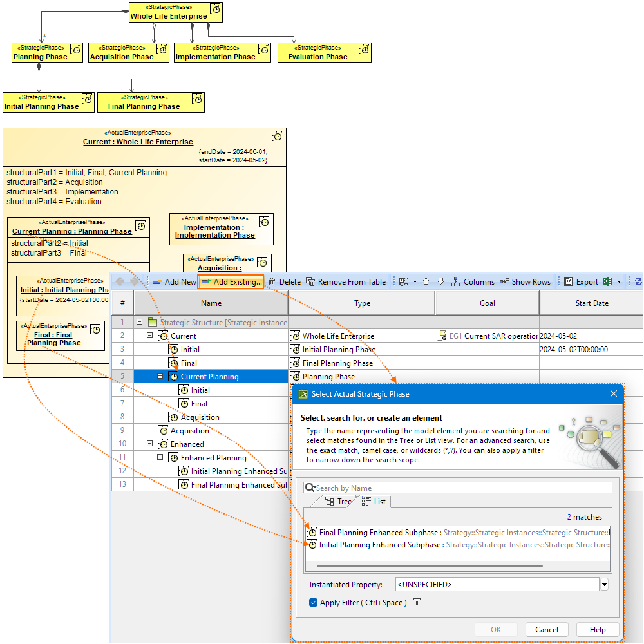Click Current Planning : Planning Phase instance title

tap(72, 231)
